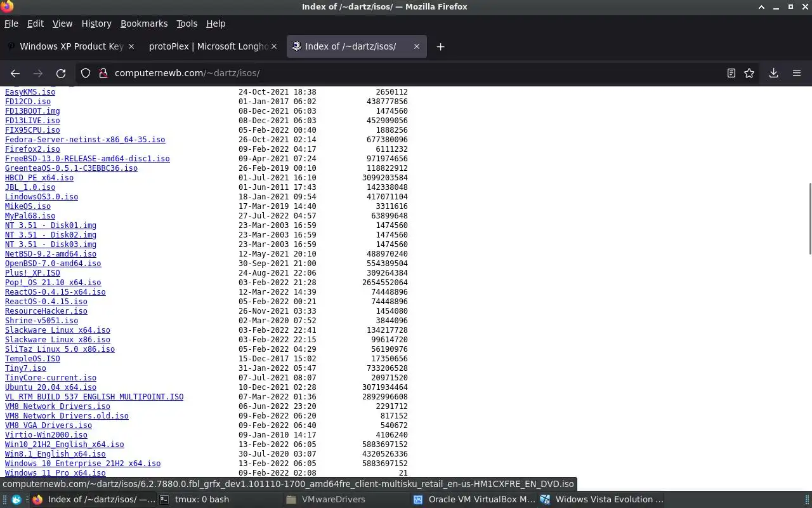This screenshot has height=508, width=812.
Task: Open the Bookmarks menu
Action: [x=144, y=23]
